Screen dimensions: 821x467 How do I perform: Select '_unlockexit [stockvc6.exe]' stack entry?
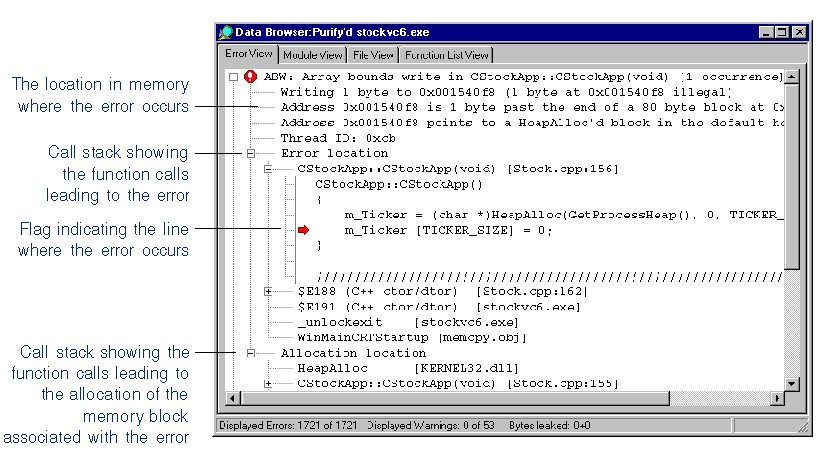click(407, 322)
